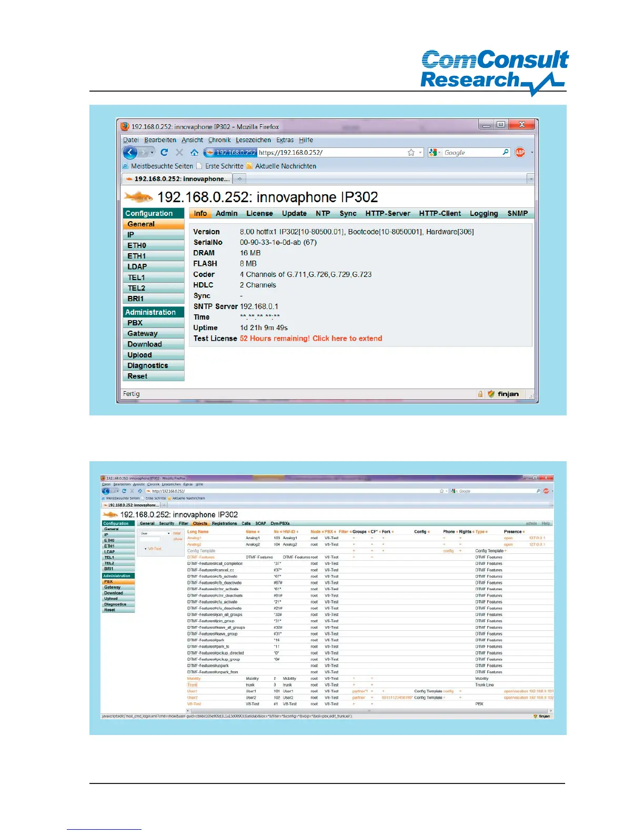This screenshot has width=644, height=834.
Task: Click Meistbesuchte Seiten bookmark icon in Info page browser
Action: click(126, 166)
